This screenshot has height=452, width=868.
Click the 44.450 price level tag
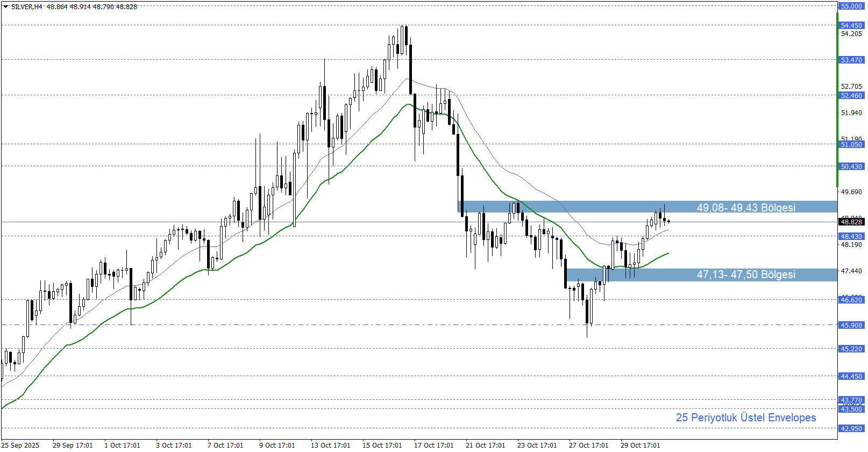click(851, 376)
